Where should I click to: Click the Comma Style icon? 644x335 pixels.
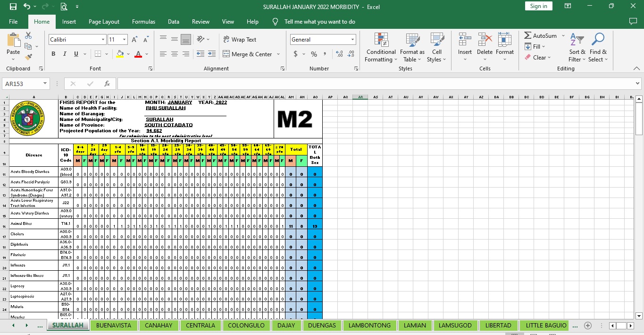coord(326,54)
